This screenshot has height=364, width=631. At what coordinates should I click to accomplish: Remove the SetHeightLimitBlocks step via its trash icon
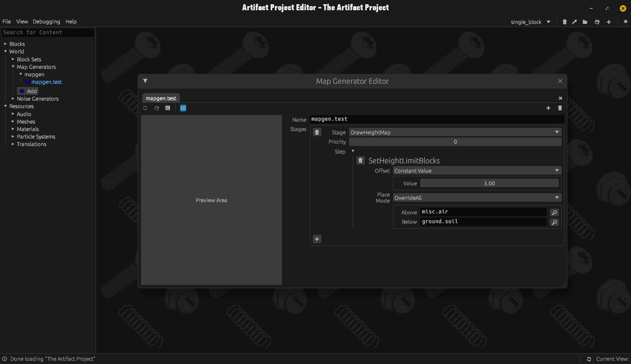tap(360, 160)
